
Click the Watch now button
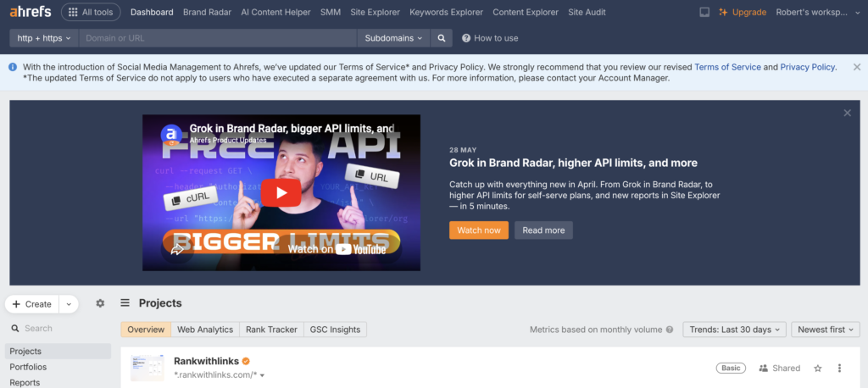(479, 230)
